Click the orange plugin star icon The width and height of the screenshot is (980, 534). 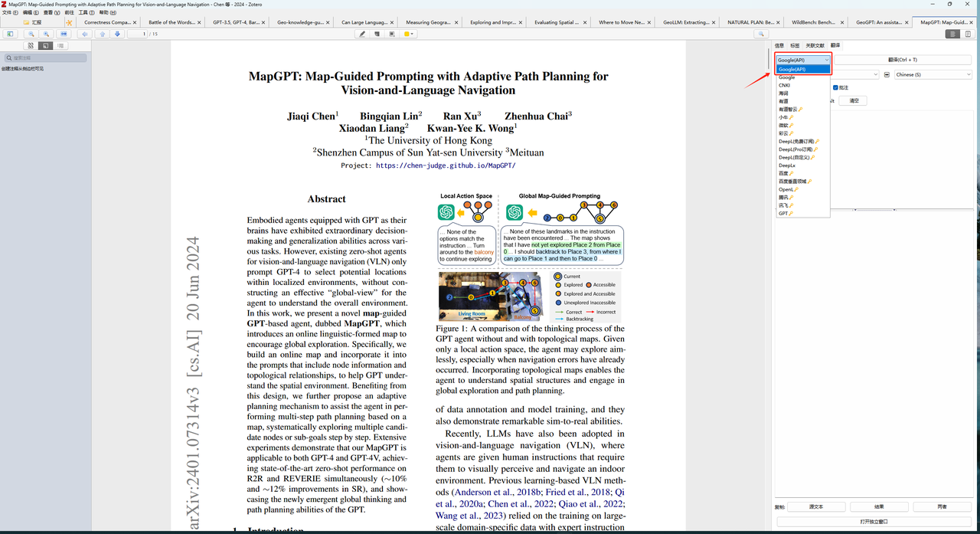(x=69, y=23)
